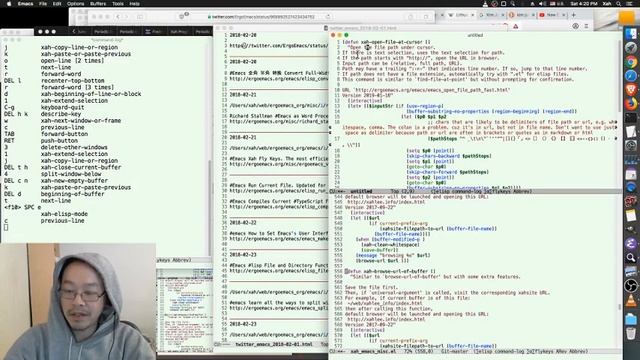640x360 pixels.
Task: Click the small code thumbnail window beside webcam
Action: pyautogui.click(x=185, y=310)
